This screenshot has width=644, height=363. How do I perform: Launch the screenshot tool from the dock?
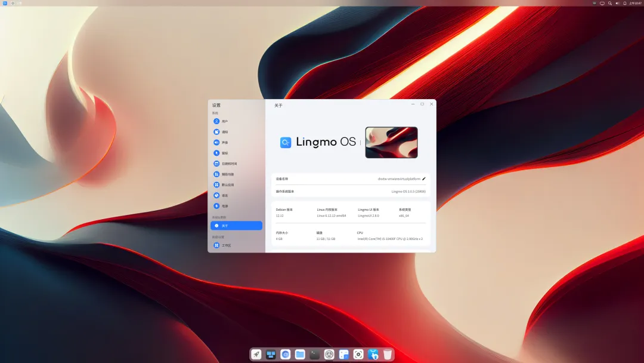[358, 355]
